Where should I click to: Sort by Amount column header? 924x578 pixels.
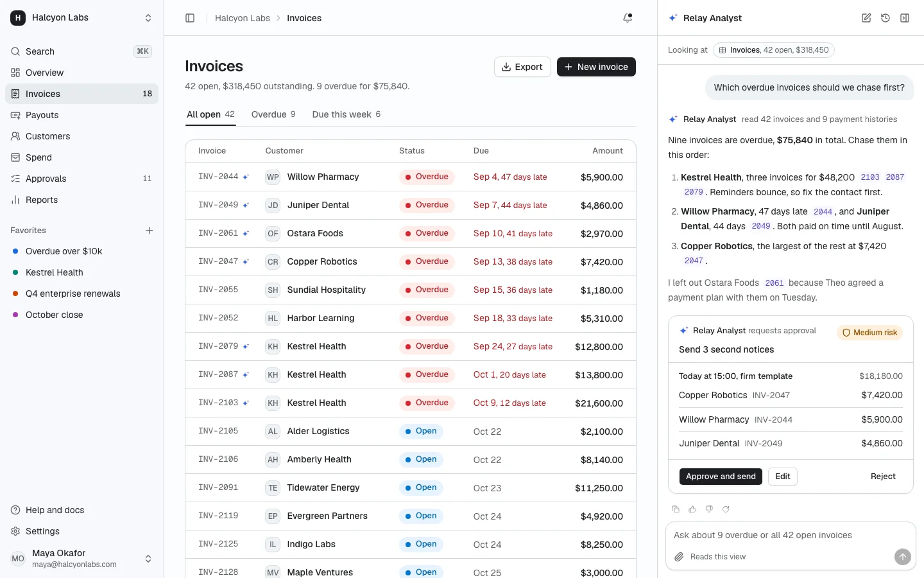(607, 151)
